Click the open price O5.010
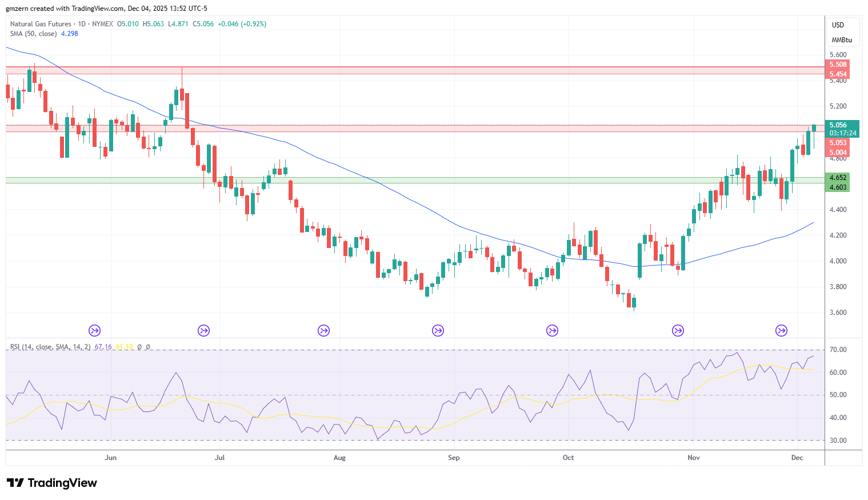 pos(128,24)
